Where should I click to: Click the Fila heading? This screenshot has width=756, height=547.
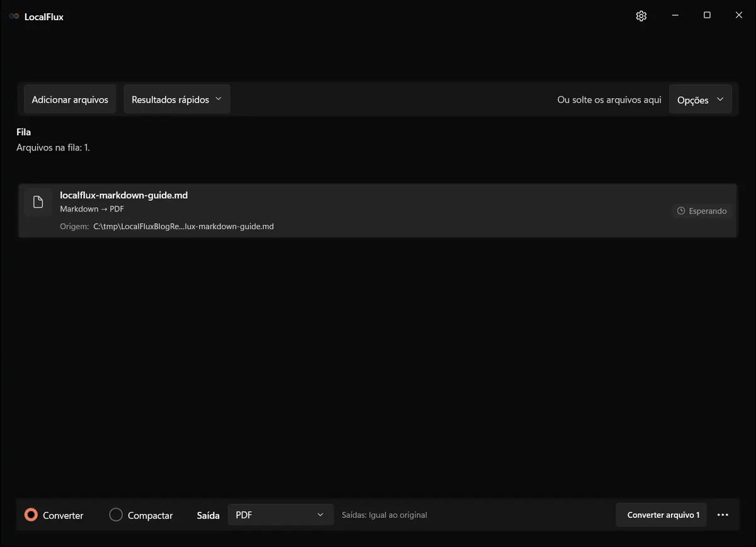pos(24,132)
